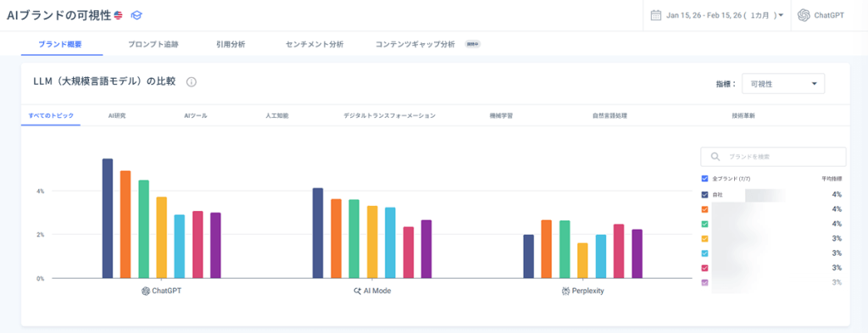
Task: Uncheck the 自社 dark blue brand checkbox
Action: point(704,195)
